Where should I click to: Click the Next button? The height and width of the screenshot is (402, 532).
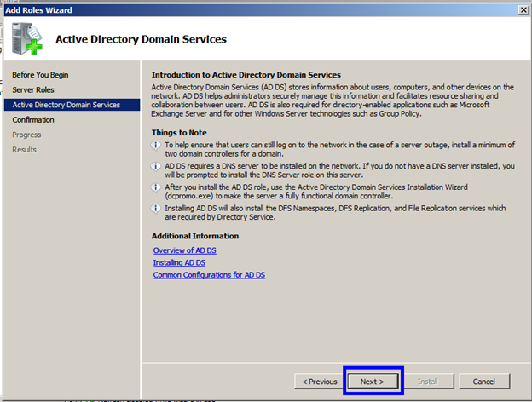(x=373, y=382)
